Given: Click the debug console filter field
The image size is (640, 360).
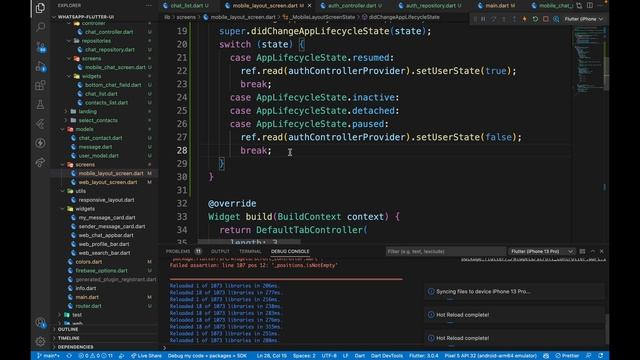Looking at the screenshot, I should coord(445,251).
